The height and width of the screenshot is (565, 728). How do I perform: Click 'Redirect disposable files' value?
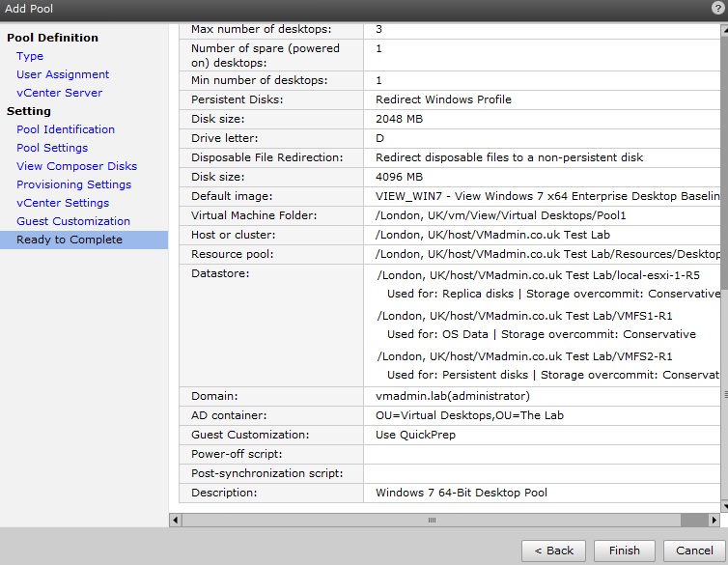click(x=510, y=157)
